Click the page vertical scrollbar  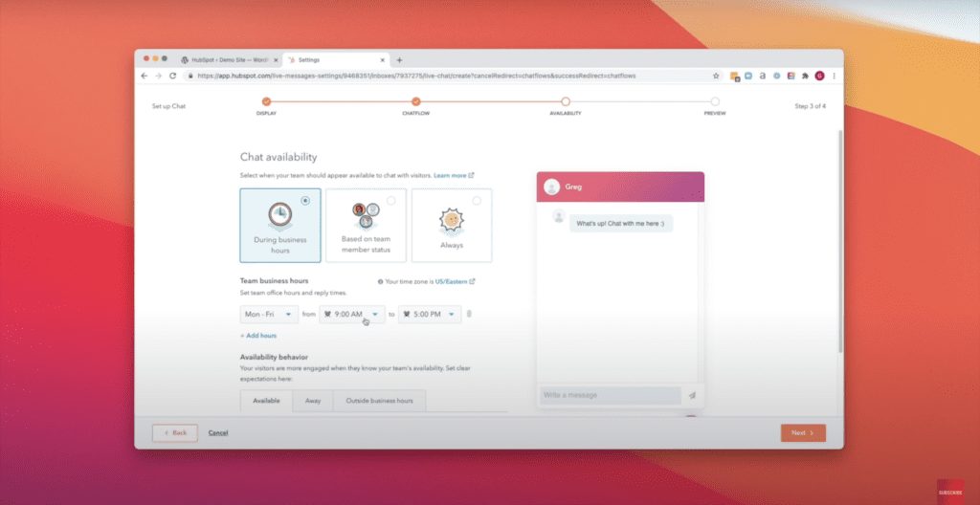pyautogui.click(x=840, y=241)
